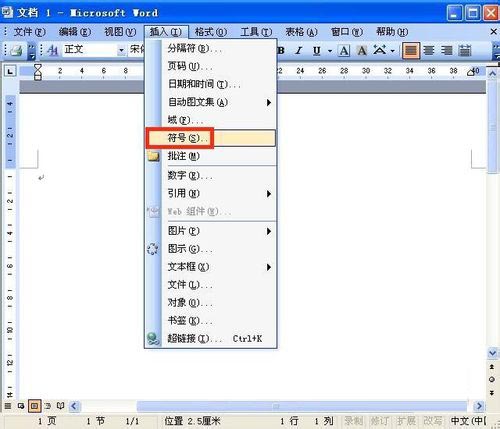Open the 格式 menu
The image size is (500, 429).
pos(211,32)
